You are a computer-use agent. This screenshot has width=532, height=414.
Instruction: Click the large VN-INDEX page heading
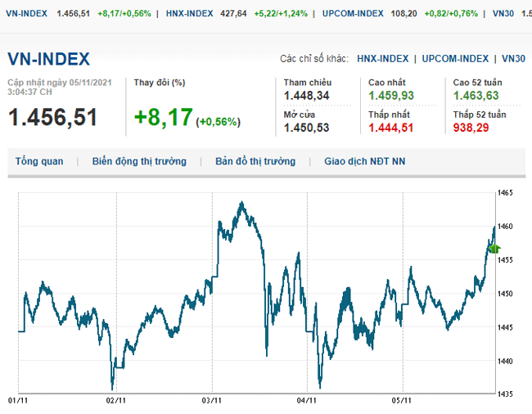48,59
